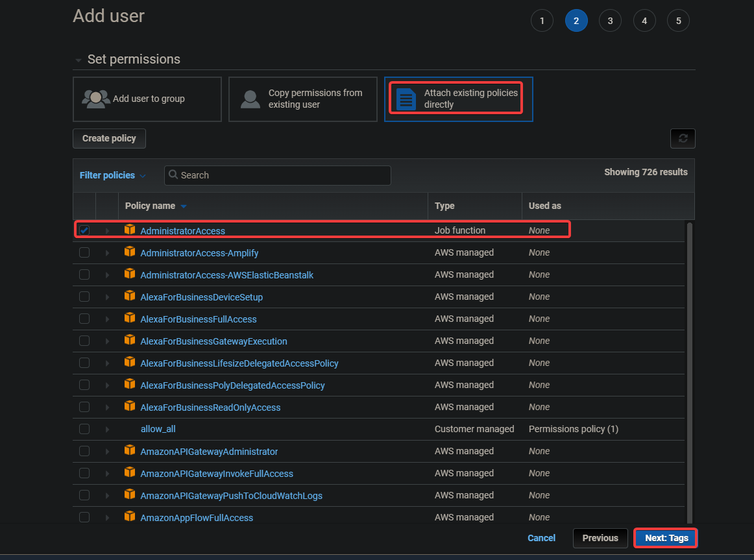Click the Customer managed type cell
754x560 pixels.
pos(474,429)
